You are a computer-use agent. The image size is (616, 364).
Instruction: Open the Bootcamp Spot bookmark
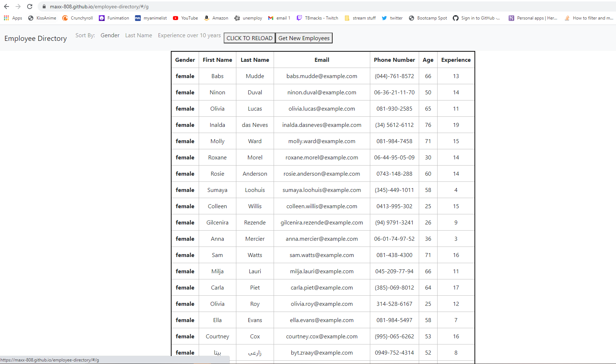pos(427,18)
